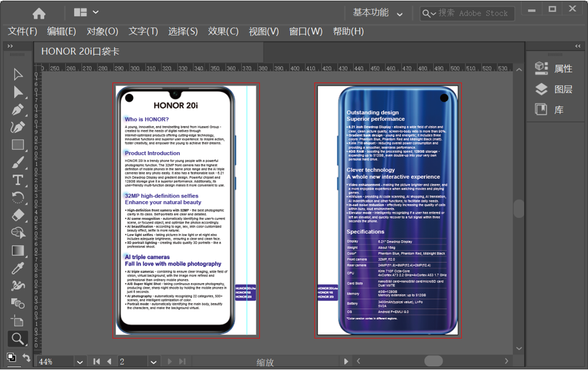
Task: Select the Symbol Sprayer tool
Action: [x=17, y=286]
